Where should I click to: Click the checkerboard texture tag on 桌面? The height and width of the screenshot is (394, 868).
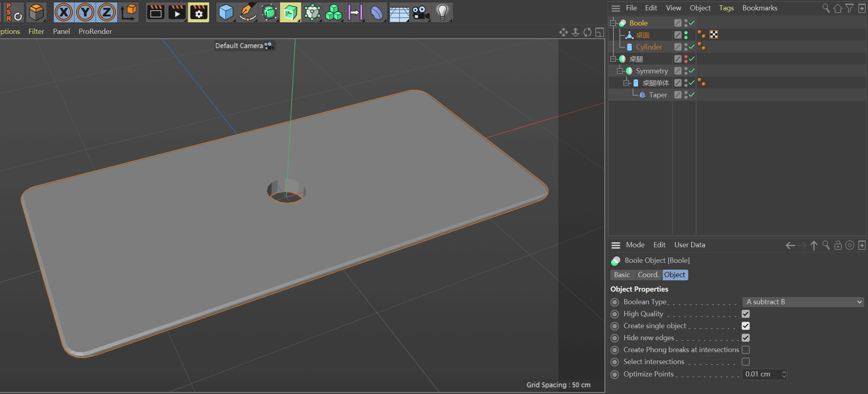click(714, 35)
